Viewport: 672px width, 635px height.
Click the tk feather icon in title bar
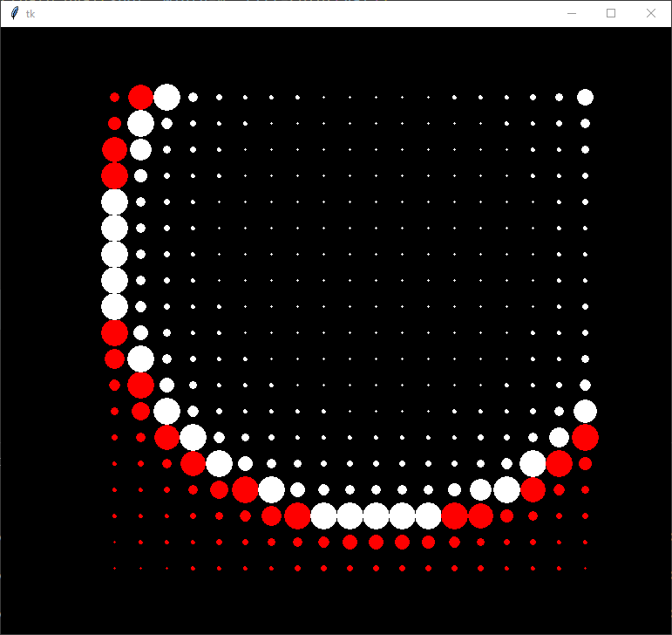(15, 13)
